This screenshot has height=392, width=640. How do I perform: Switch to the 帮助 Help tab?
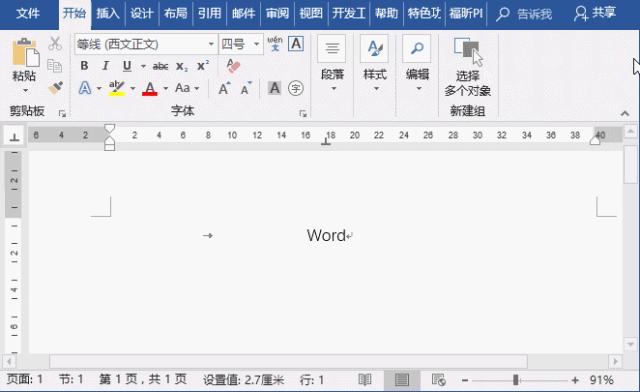[x=387, y=13]
